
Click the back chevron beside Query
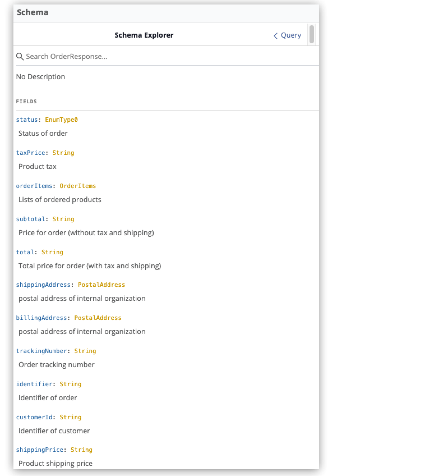coord(276,36)
